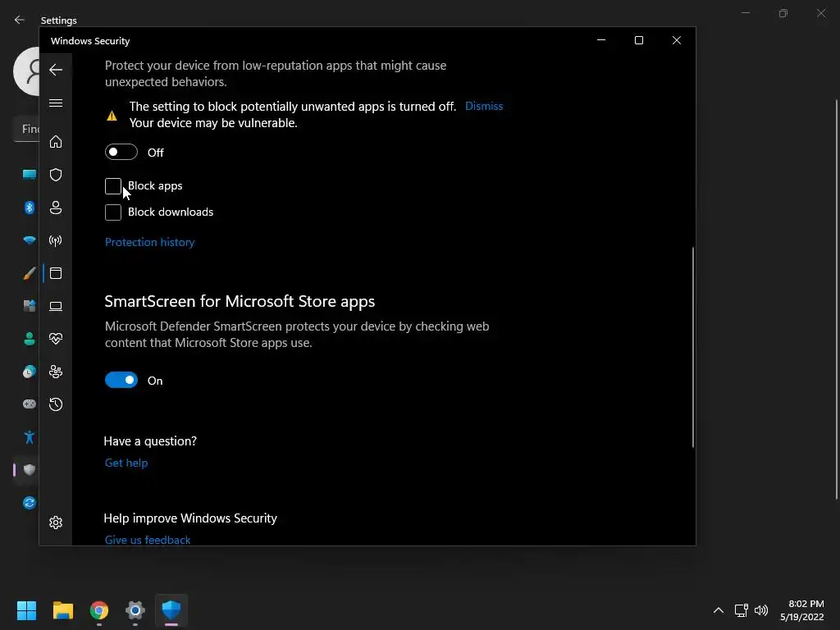Open Device security laptop icon
The height and width of the screenshot is (630, 840).
[x=56, y=306]
